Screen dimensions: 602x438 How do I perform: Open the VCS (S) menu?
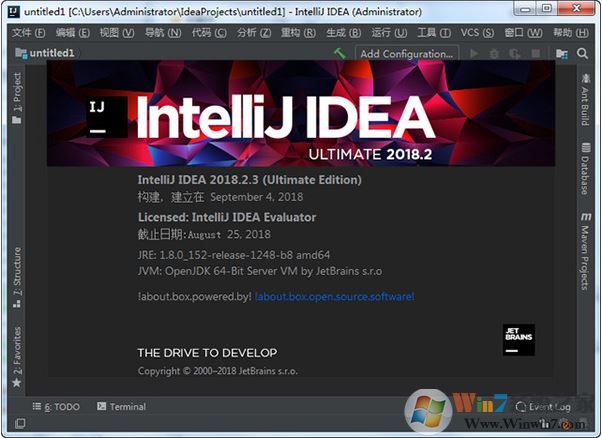tap(477, 33)
